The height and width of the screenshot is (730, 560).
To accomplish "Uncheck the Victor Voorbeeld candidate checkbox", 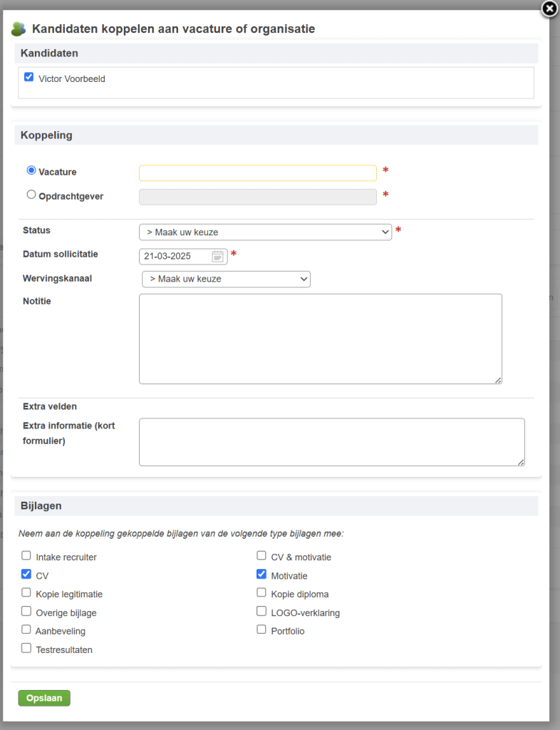I will 28,77.
